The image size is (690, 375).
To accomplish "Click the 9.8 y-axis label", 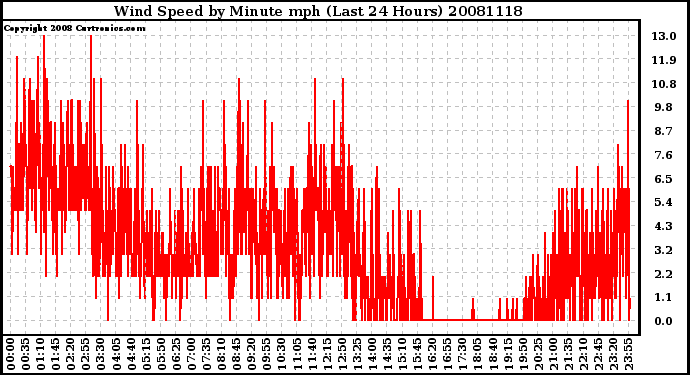I will coord(664,107).
